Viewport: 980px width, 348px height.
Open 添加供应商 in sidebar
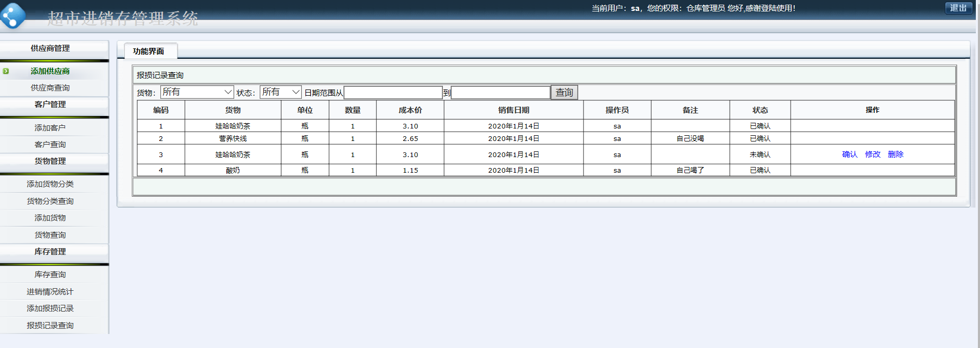pos(50,71)
